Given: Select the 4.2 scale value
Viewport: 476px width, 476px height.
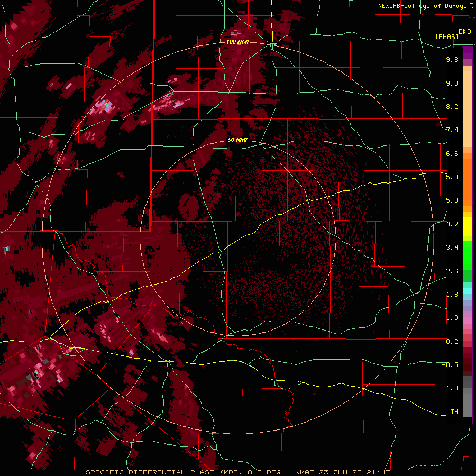Looking at the screenshot, I should [452, 224].
